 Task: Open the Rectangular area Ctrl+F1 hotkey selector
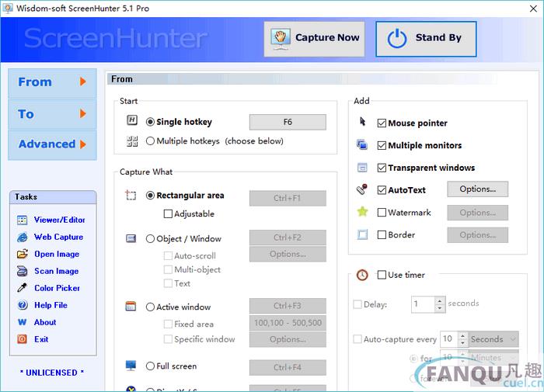pyautogui.click(x=288, y=198)
